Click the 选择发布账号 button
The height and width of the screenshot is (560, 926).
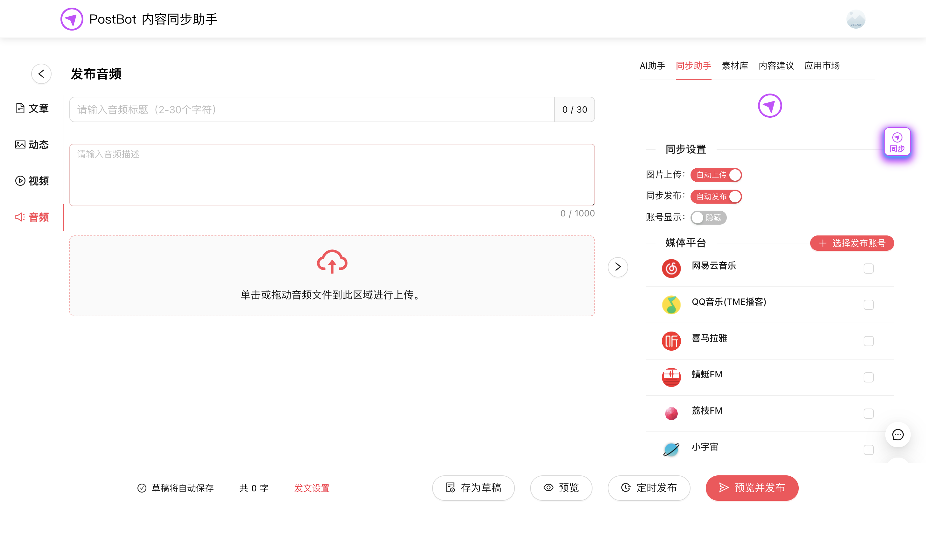pos(852,243)
